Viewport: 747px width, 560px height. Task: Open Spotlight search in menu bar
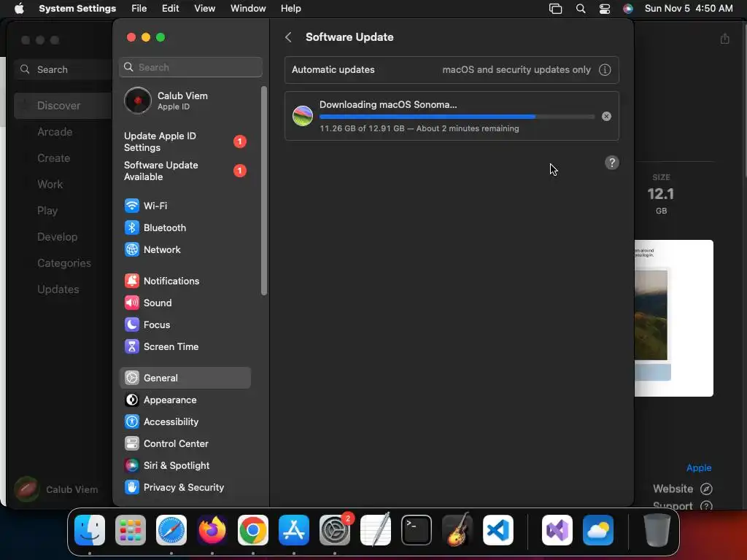click(x=580, y=9)
